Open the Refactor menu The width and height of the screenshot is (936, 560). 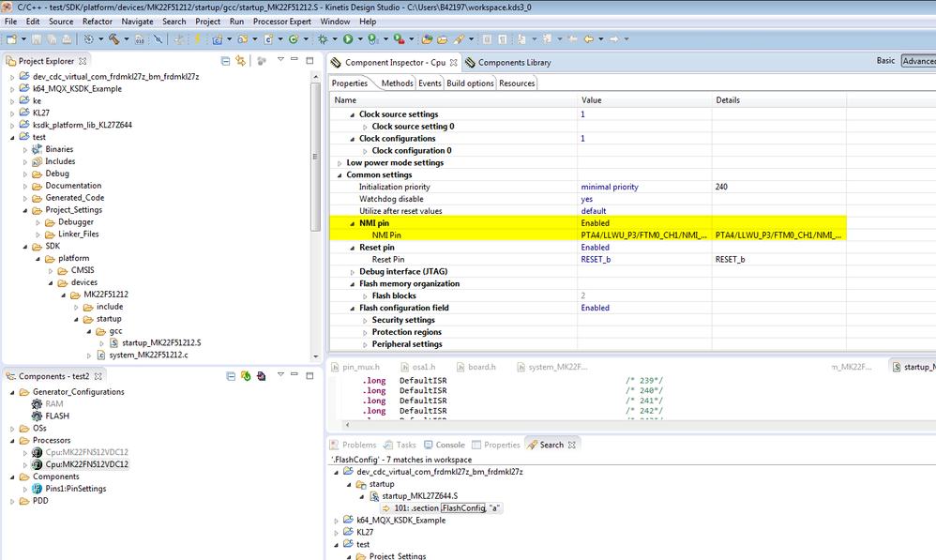98,22
